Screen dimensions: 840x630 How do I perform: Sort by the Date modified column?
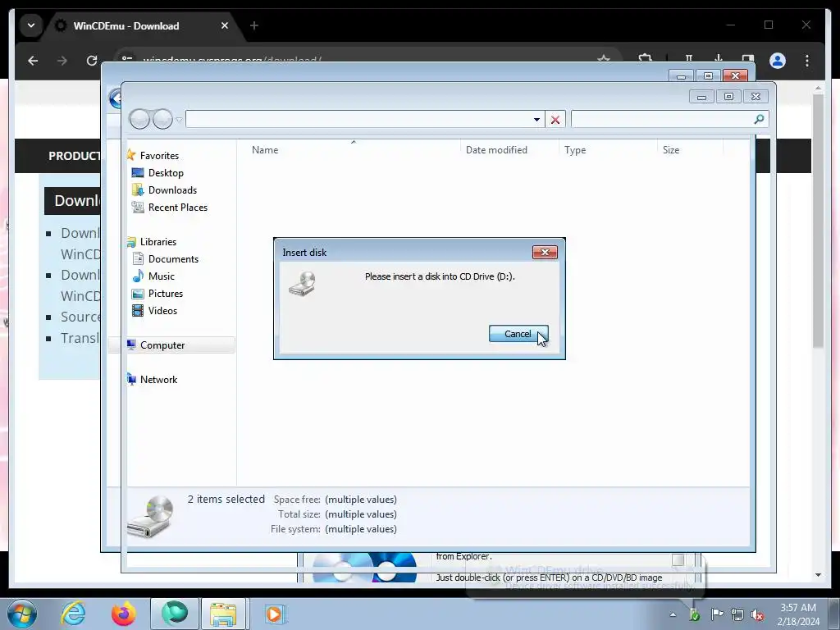tap(496, 150)
